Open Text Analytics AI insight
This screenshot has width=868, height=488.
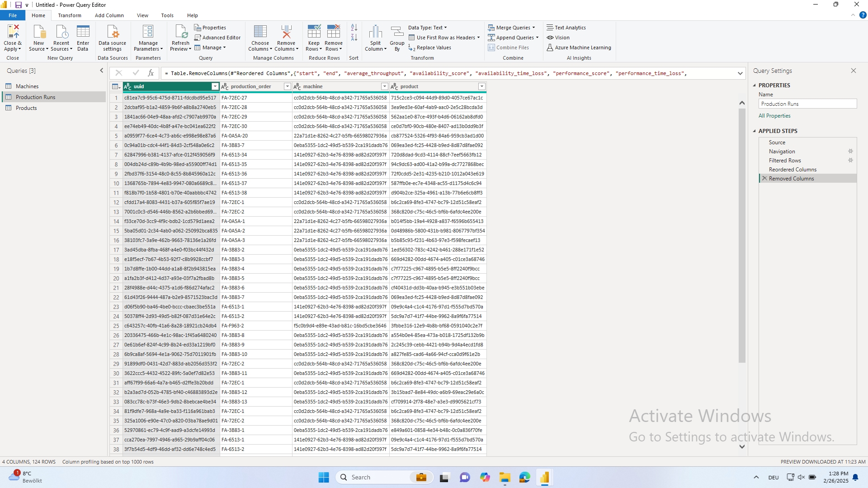coord(566,28)
